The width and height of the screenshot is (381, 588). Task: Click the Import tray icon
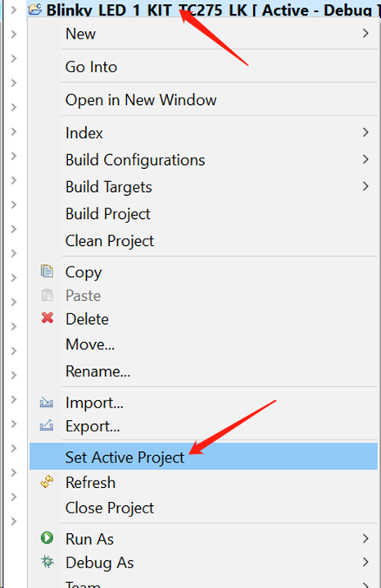click(47, 403)
